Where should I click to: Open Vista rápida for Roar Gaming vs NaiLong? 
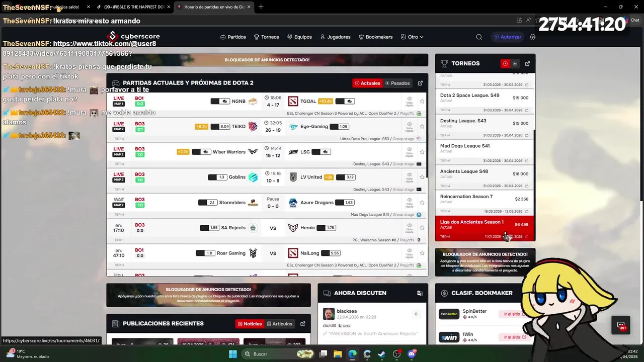coord(410,253)
